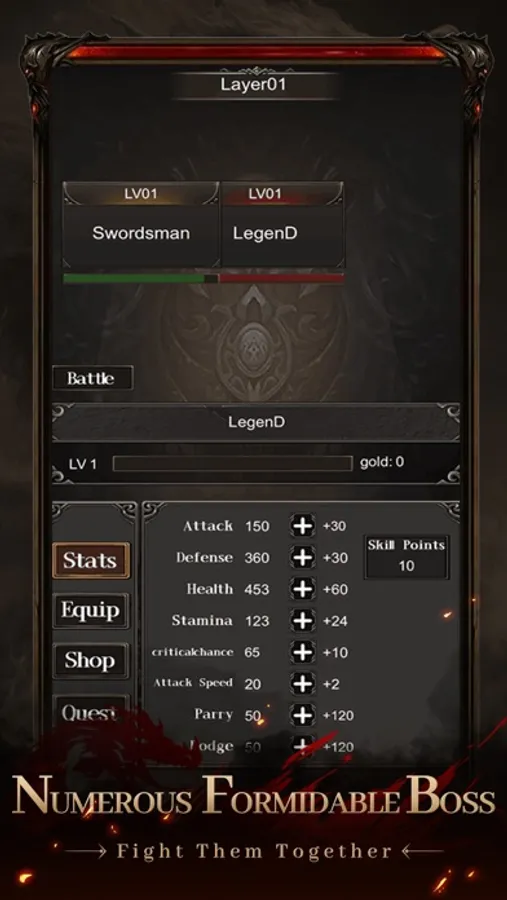Tap the plus icon beside Health
This screenshot has height=900, width=507.
[x=303, y=589]
